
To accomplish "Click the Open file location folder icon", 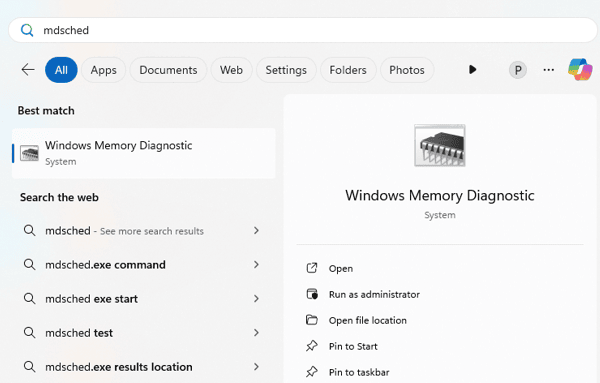I will point(312,320).
